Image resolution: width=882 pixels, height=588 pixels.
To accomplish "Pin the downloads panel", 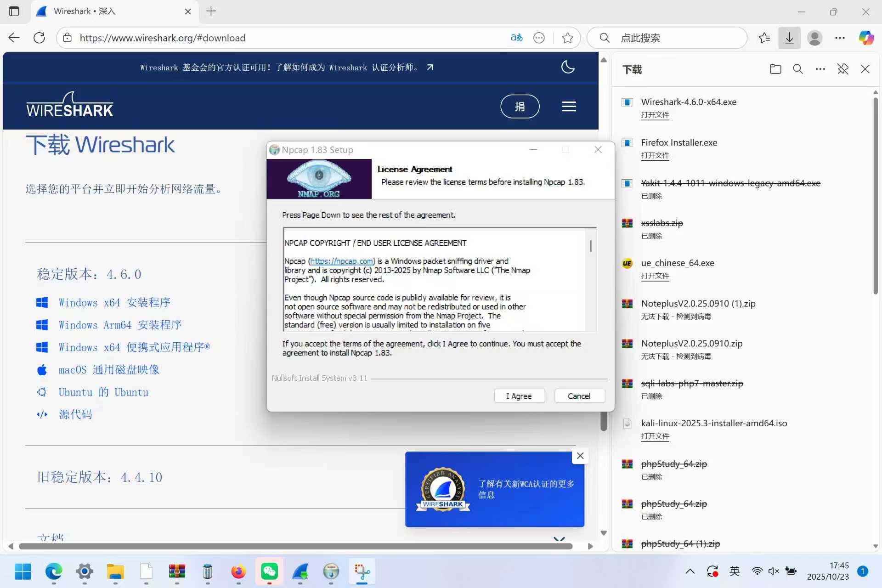I will pyautogui.click(x=842, y=69).
